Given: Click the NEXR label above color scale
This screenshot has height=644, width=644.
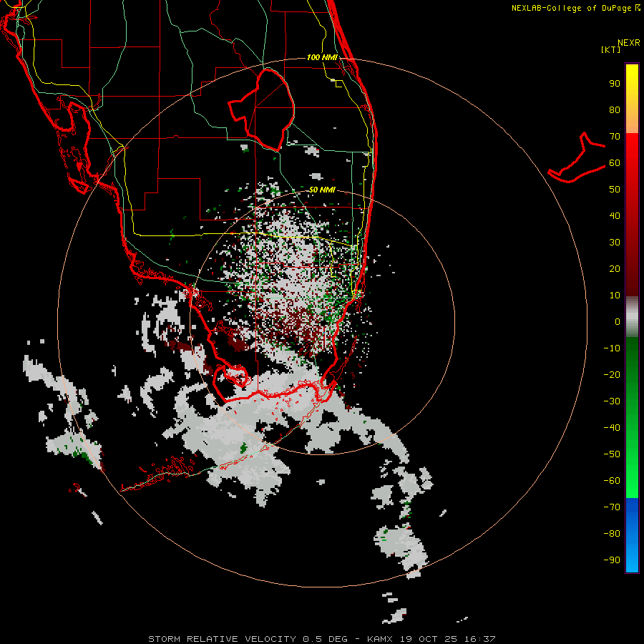Looking at the screenshot, I should 629,43.
